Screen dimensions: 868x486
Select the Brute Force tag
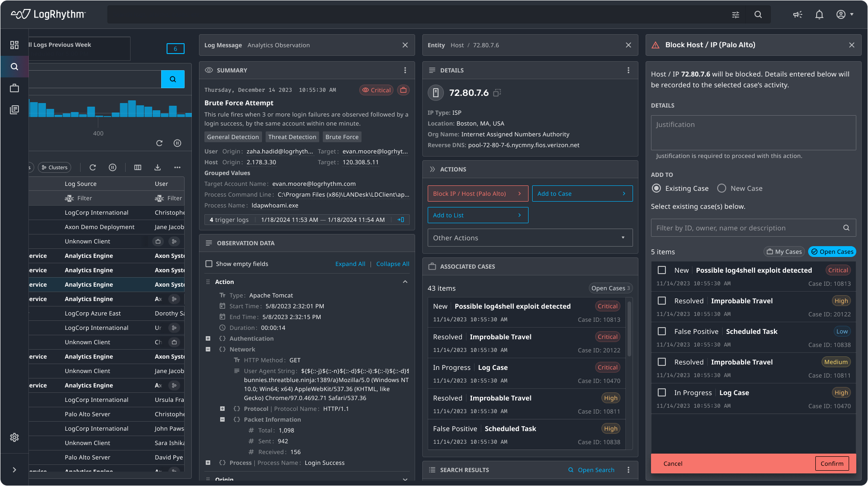coord(342,137)
